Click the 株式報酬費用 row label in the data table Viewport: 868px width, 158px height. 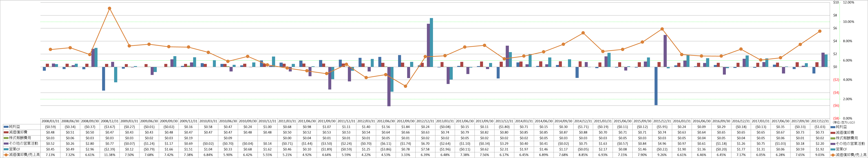20,138
